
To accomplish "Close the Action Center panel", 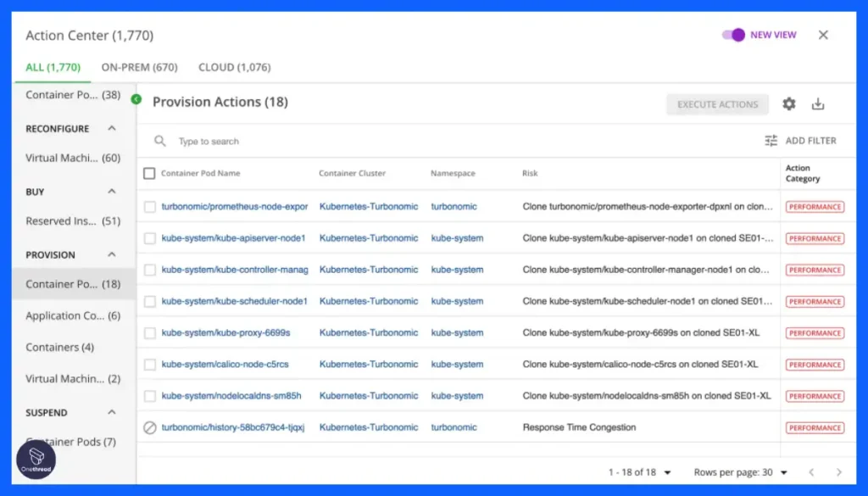I will [823, 35].
